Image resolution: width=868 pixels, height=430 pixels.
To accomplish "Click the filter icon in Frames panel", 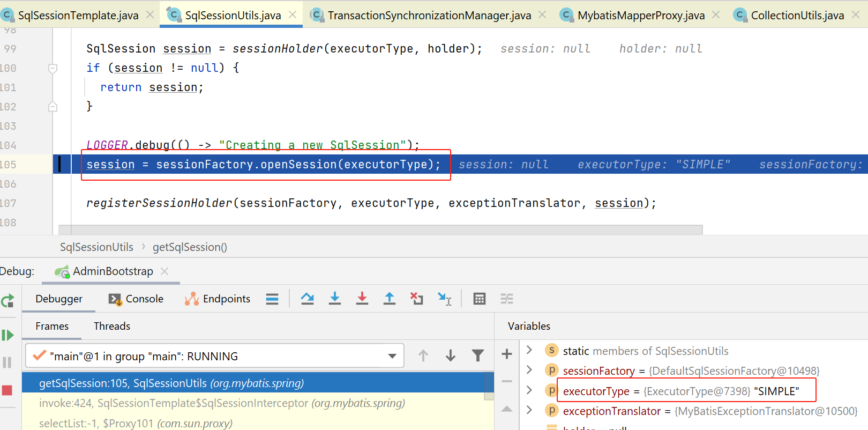I will click(x=477, y=355).
